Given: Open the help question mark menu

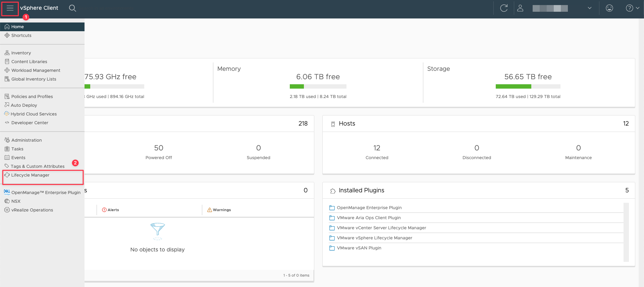Looking at the screenshot, I should pos(632,8).
